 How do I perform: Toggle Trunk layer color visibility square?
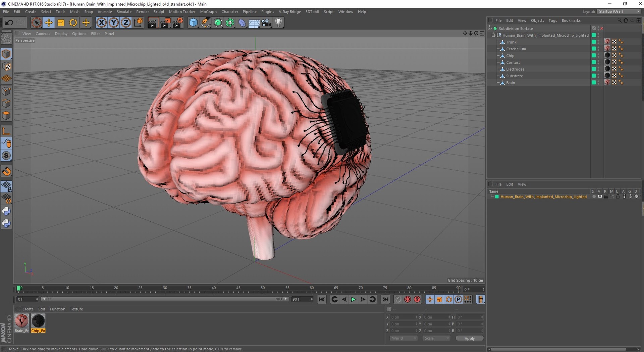594,42
